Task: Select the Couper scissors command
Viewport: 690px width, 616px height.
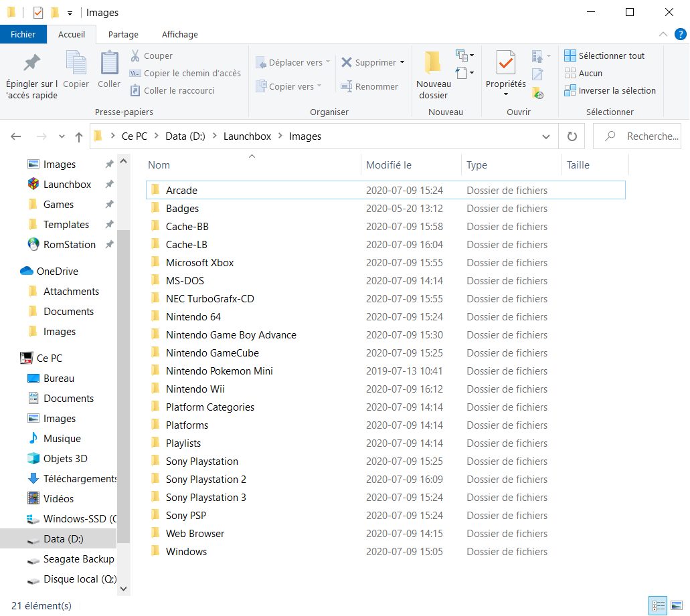Action: pos(151,56)
